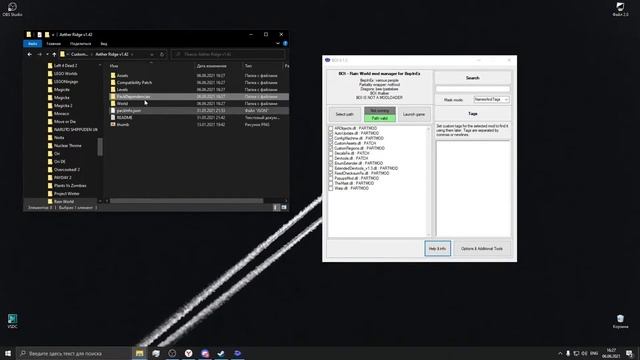Open the Mask mode dropdown in BOI
Image resolution: width=640 pixels, height=360 pixels.
(x=491, y=100)
